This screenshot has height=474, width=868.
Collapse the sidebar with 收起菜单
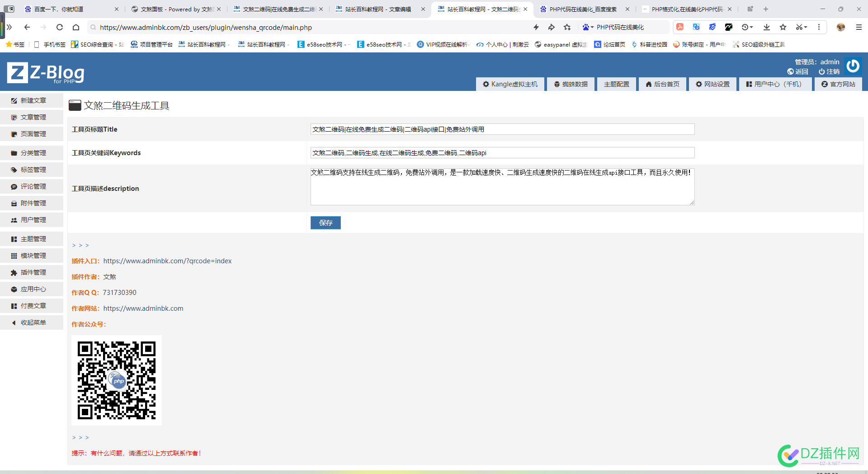[32, 322]
